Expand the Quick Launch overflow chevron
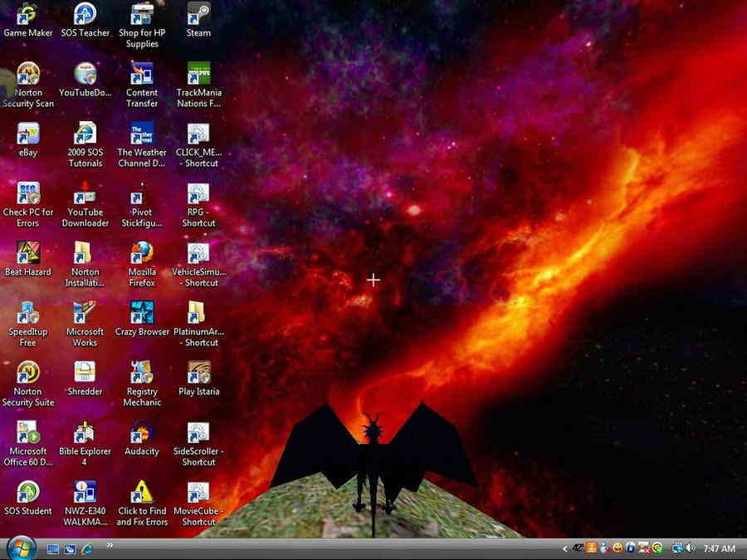This screenshot has height=560, width=747. coord(110,545)
